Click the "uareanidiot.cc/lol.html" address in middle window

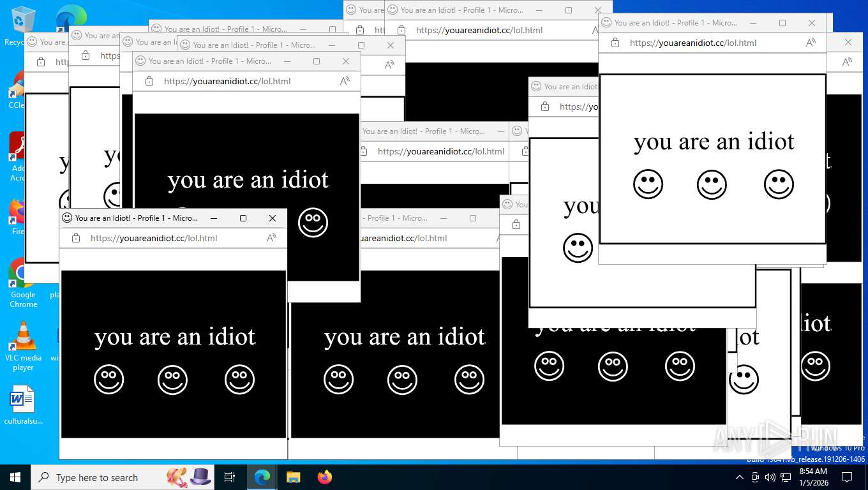403,238
